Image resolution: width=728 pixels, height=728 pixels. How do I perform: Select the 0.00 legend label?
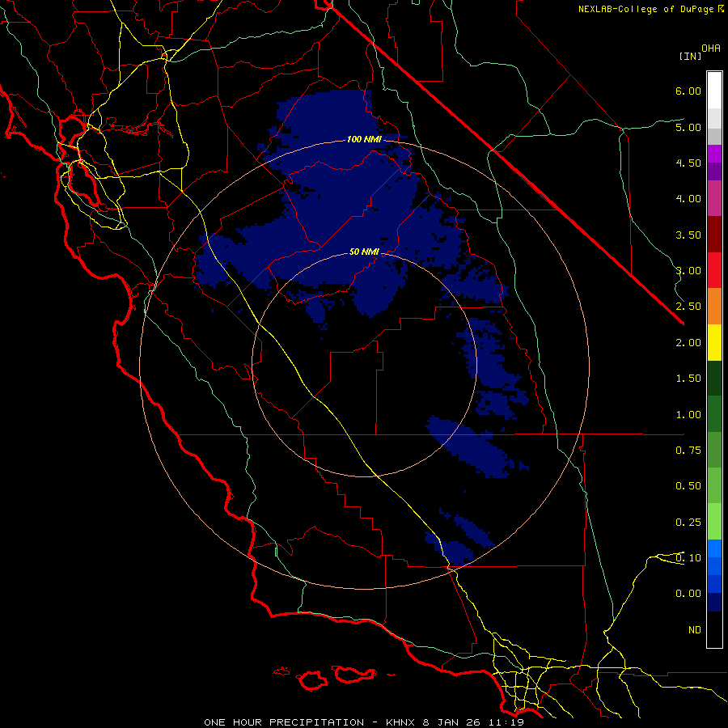[x=688, y=594]
